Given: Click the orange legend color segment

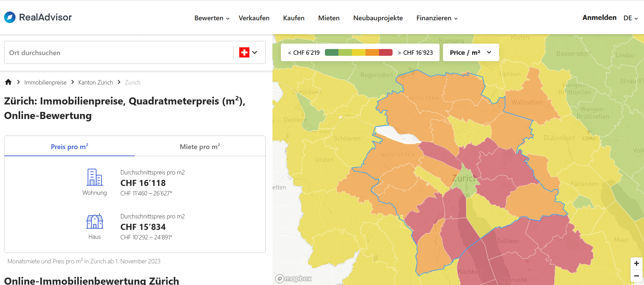Looking at the screenshot, I should click(372, 52).
